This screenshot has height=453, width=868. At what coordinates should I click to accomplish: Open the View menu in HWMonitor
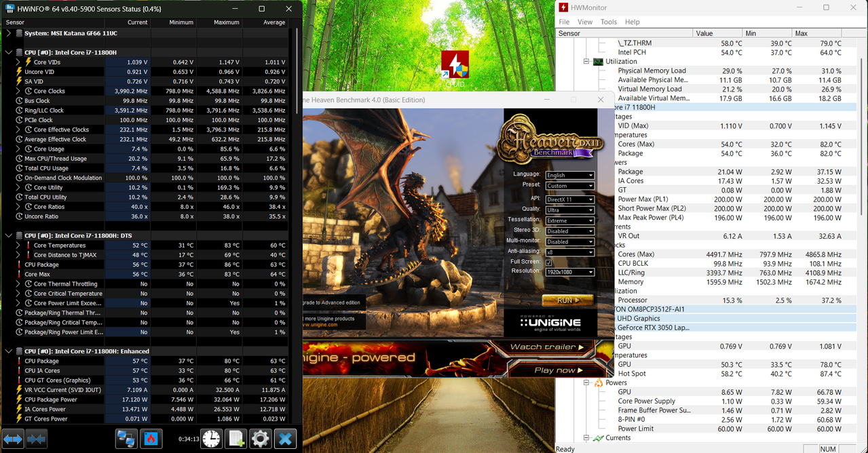(585, 22)
